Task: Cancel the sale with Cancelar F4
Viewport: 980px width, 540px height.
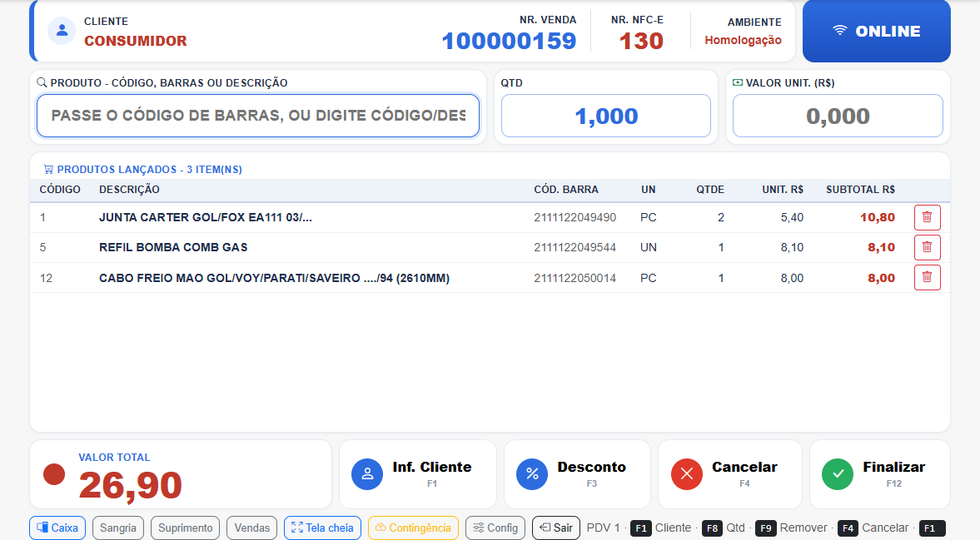Action: pyautogui.click(x=730, y=473)
